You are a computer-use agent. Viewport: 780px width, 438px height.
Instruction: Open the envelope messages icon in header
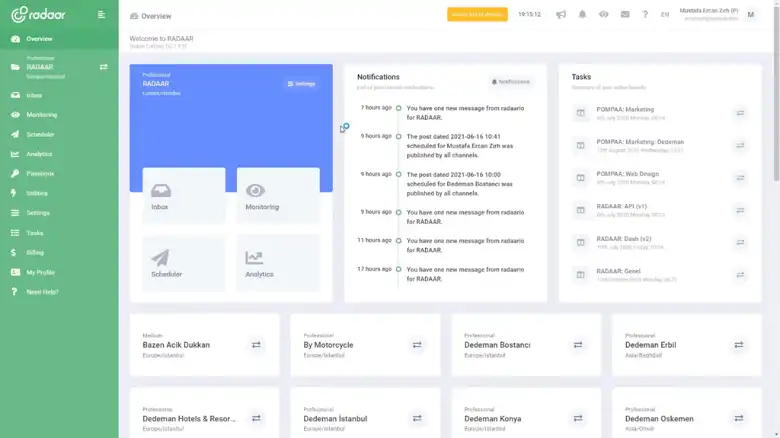(625, 15)
